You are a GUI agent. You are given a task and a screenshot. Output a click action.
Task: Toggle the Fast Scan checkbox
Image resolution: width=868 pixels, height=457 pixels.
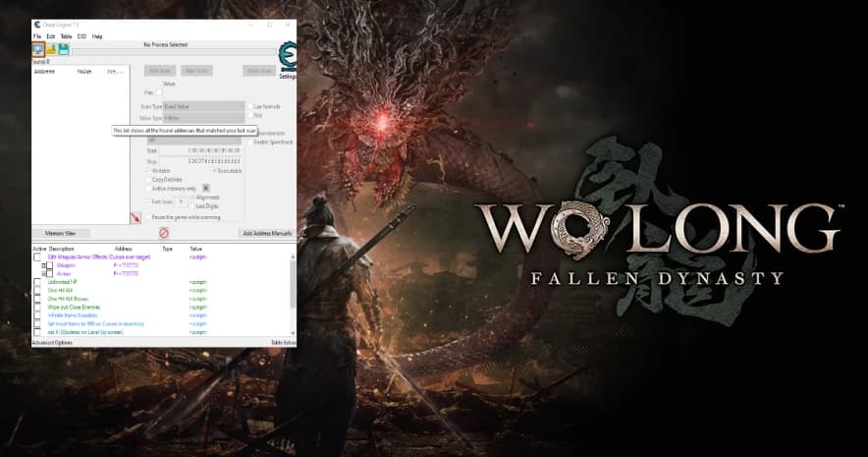pos(148,201)
